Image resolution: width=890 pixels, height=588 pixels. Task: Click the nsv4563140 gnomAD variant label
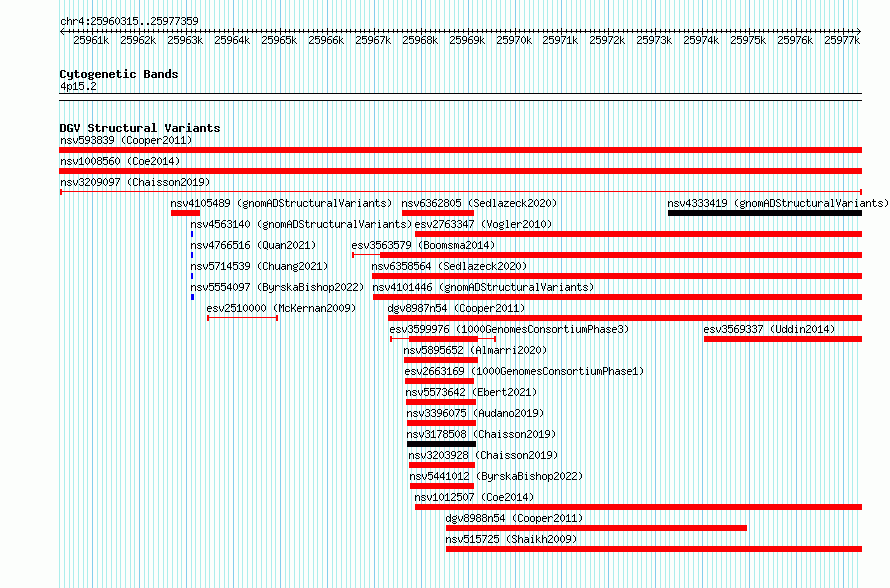[301, 224]
